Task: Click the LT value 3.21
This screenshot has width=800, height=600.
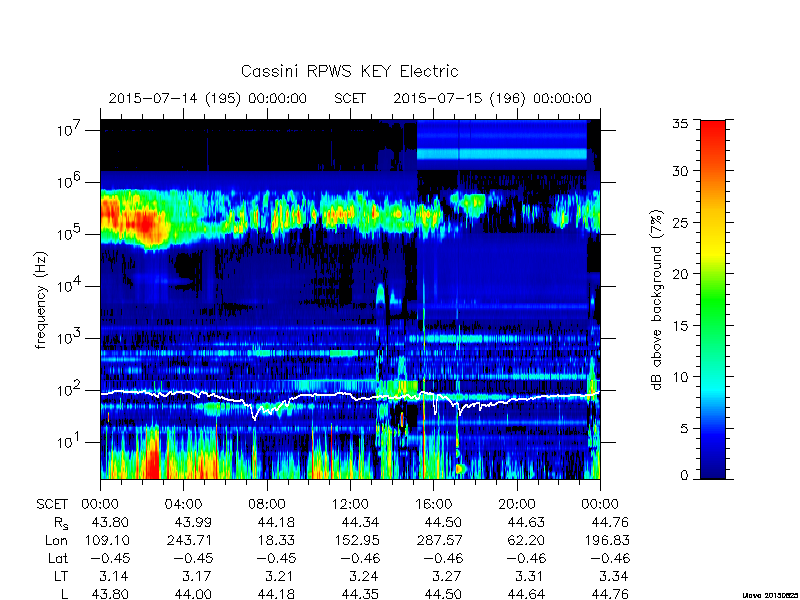Action: [280, 577]
